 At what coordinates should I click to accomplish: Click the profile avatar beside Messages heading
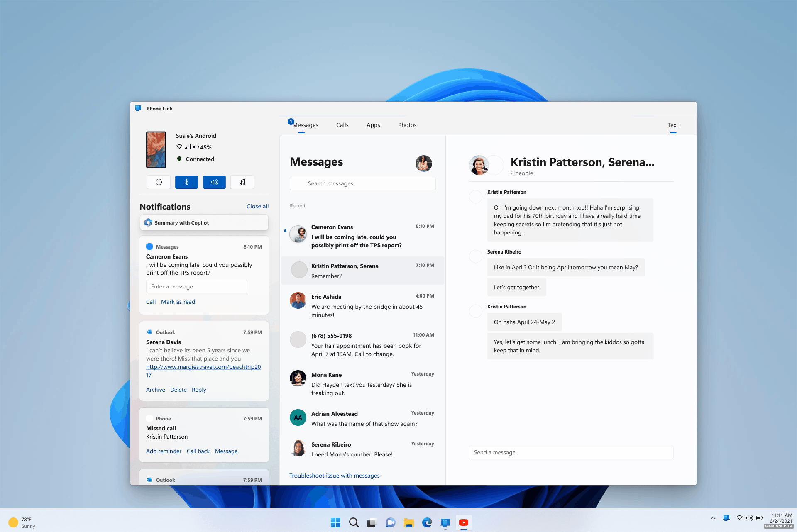423,163
